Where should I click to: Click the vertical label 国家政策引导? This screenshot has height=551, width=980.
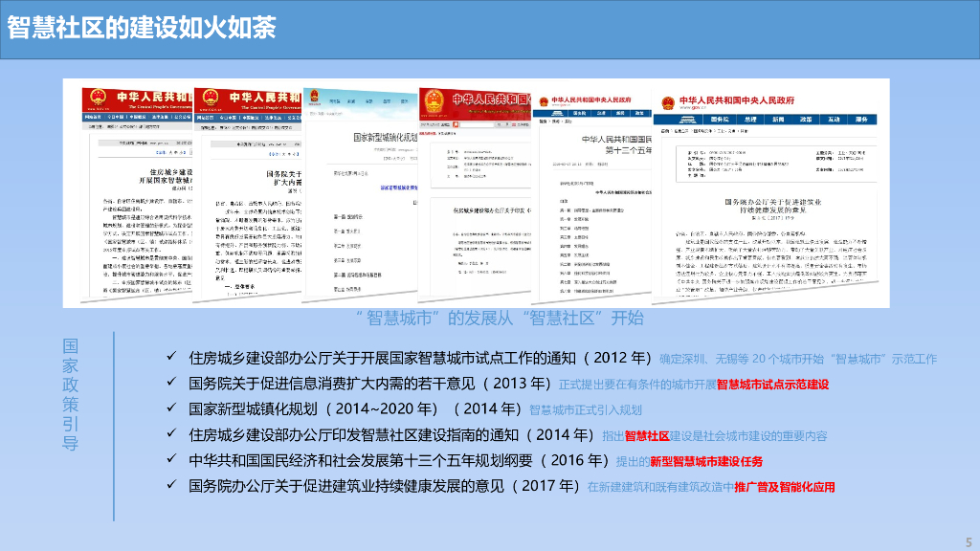tap(70, 395)
